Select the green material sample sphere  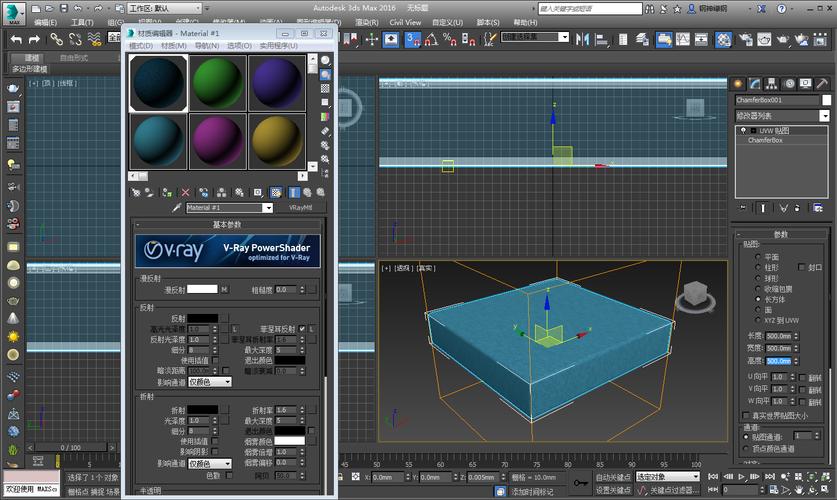pyautogui.click(x=217, y=81)
